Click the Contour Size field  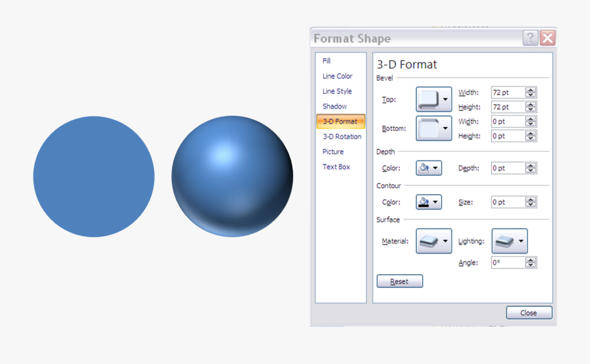point(508,202)
